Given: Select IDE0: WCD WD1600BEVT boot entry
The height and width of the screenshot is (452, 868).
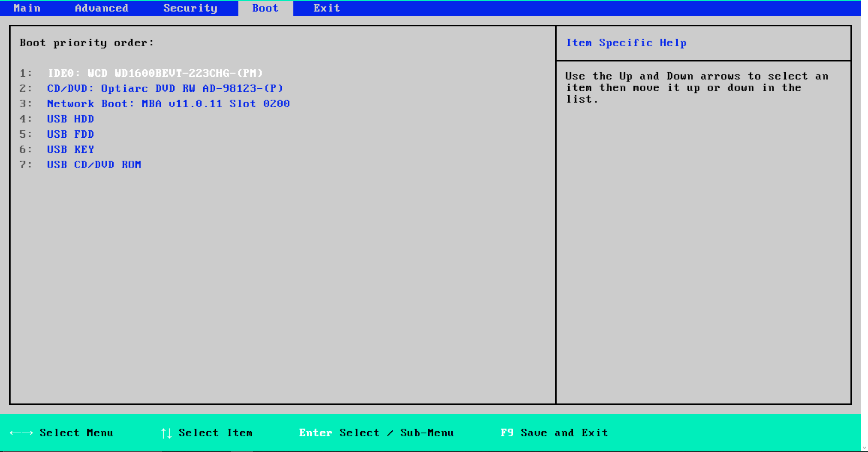Looking at the screenshot, I should (x=155, y=73).
